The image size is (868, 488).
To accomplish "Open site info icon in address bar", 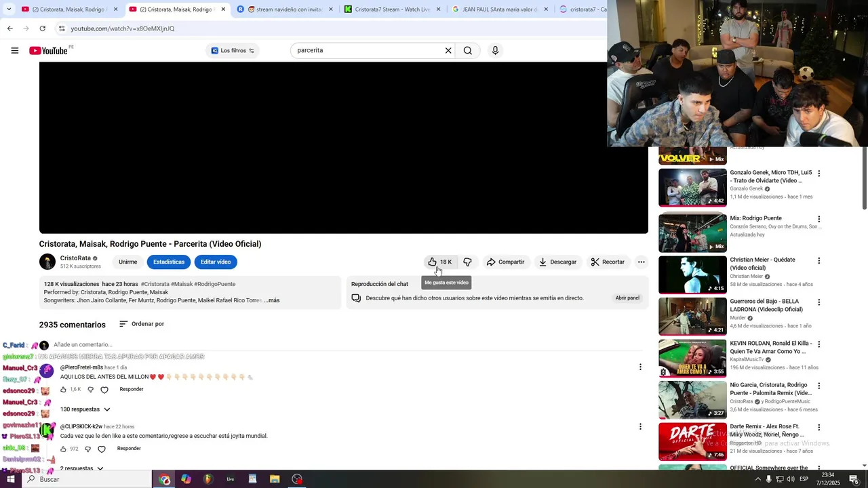I will click(x=62, y=28).
